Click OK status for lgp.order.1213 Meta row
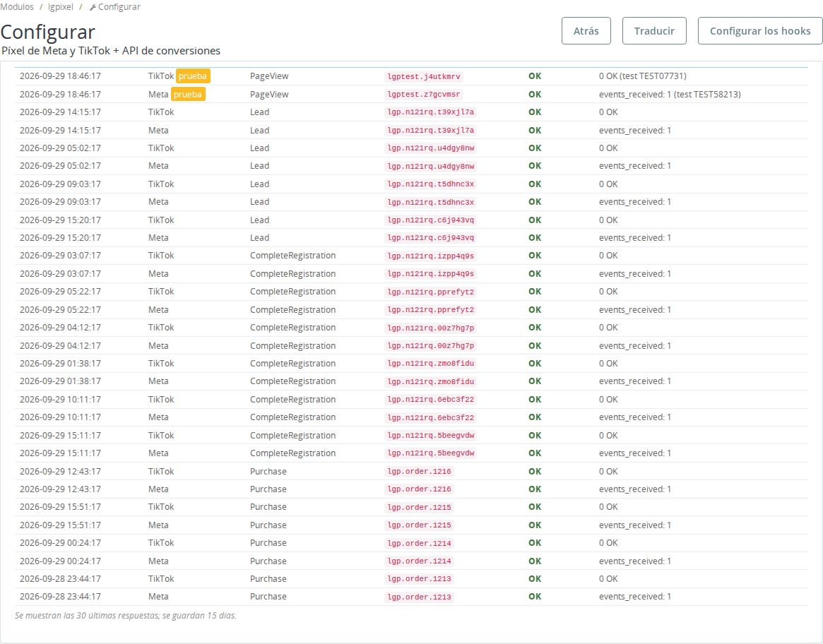823x644 pixels. coord(535,597)
